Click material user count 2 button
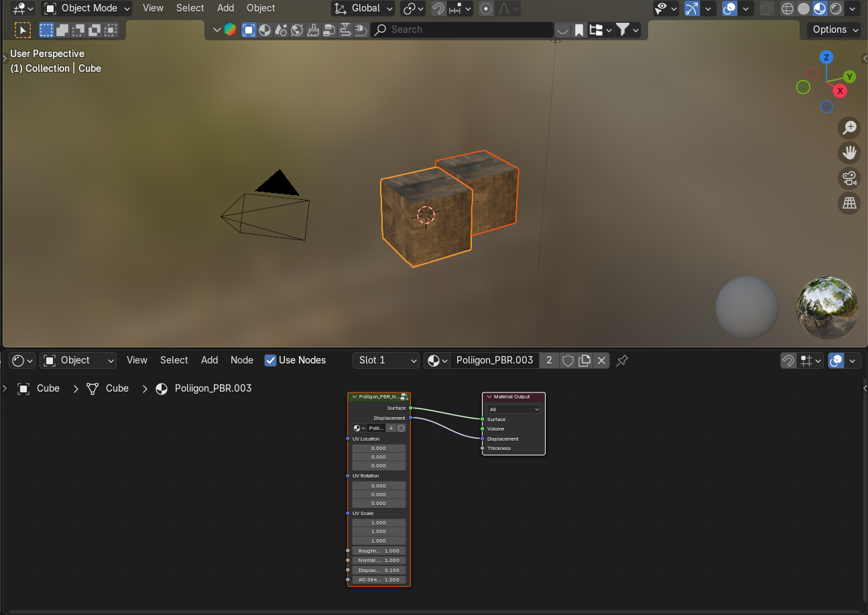Image resolution: width=868 pixels, height=615 pixels. pos(549,360)
